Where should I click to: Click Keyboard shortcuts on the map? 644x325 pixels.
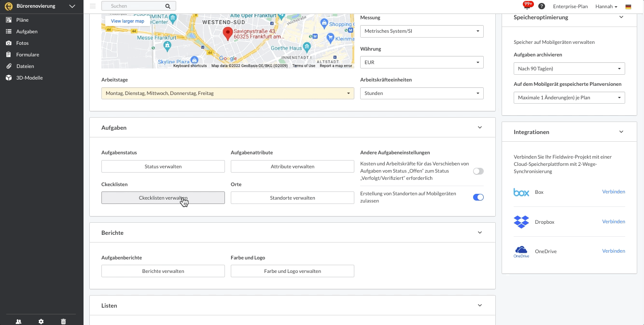[190, 66]
